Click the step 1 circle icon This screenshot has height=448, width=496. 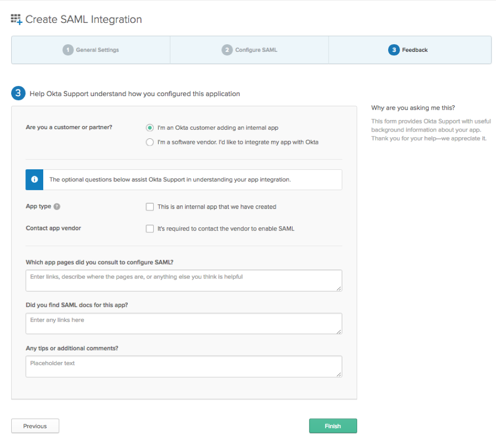(68, 50)
